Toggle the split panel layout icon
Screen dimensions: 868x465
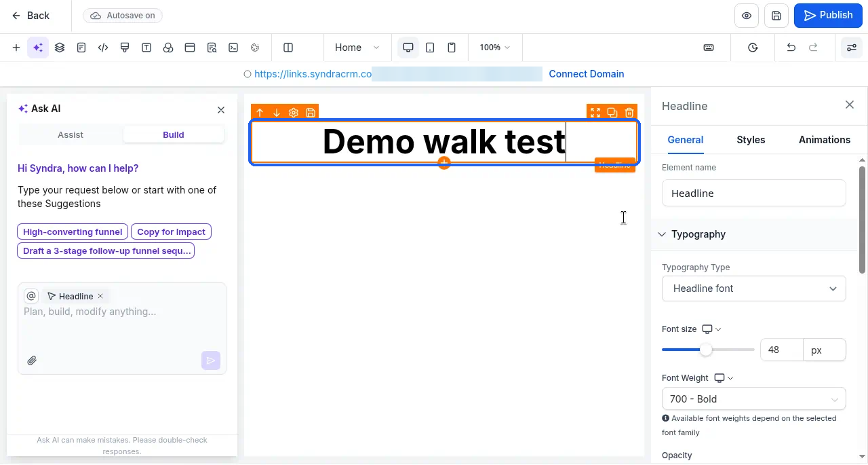(288, 48)
